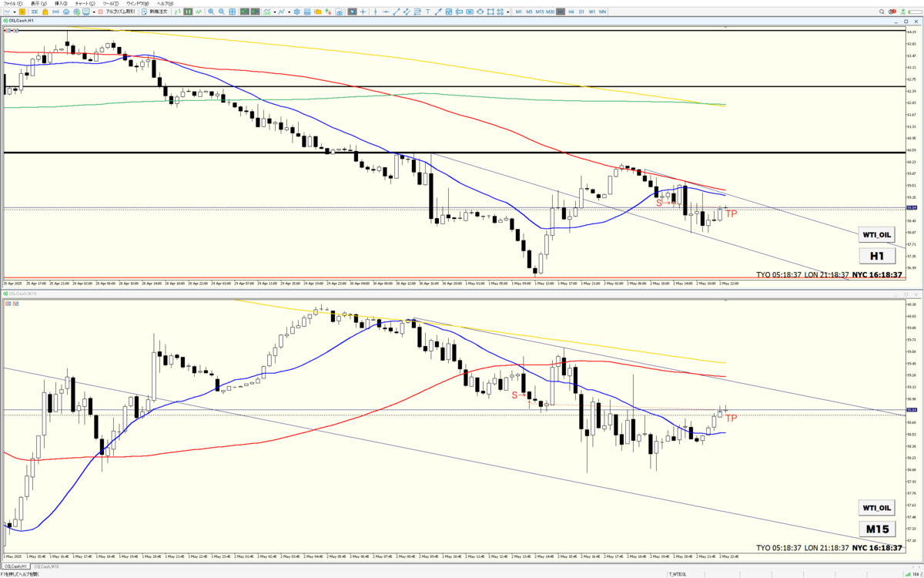Image resolution: width=924 pixels, height=578 pixels.
Task: Toggle アルゴリズム取引 algo trading
Action: [118, 12]
